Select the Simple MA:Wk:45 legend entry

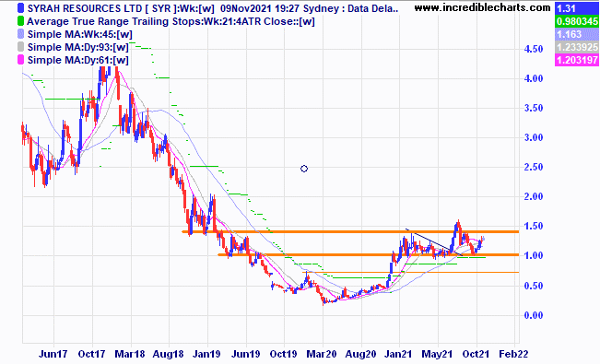pos(80,34)
